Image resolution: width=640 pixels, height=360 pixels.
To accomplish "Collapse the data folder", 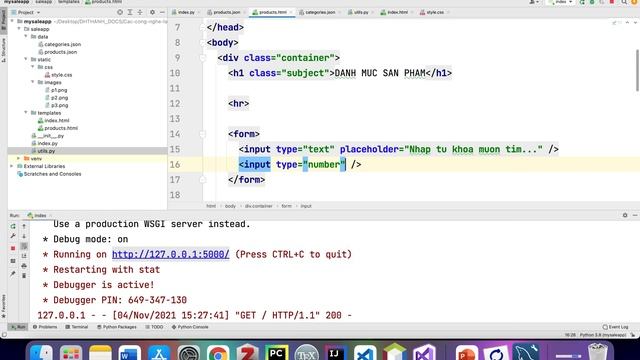I will click(26, 36).
